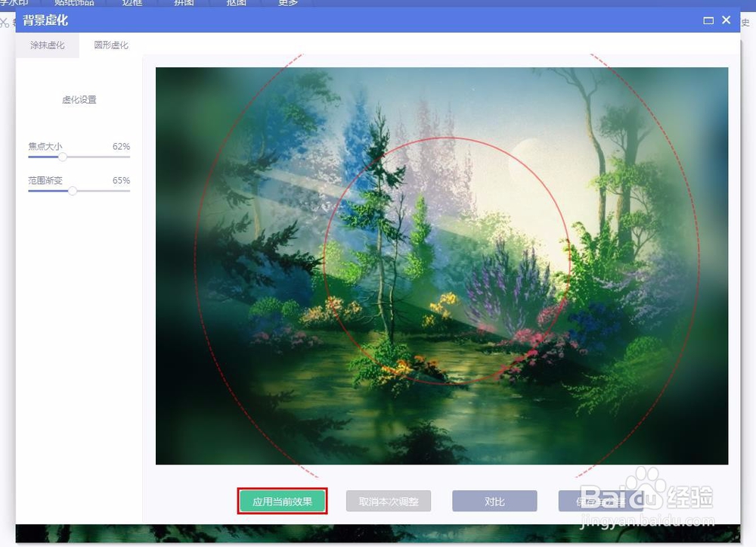Close the 背景虚化 dialog

(x=726, y=20)
